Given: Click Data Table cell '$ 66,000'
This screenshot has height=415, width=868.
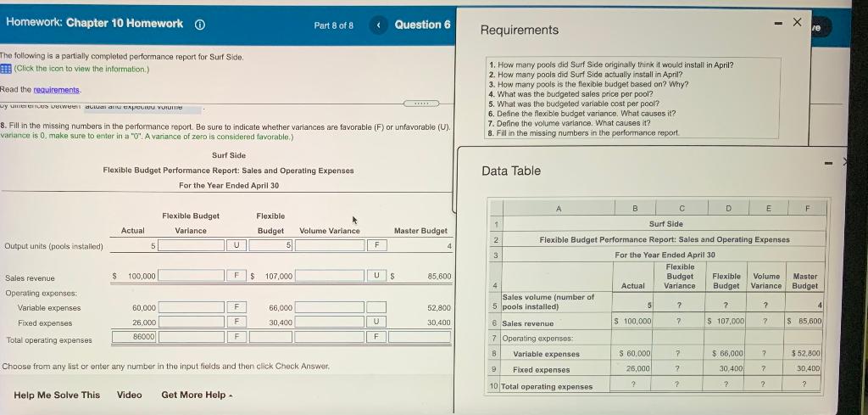Looking at the screenshot, I should (x=728, y=353).
